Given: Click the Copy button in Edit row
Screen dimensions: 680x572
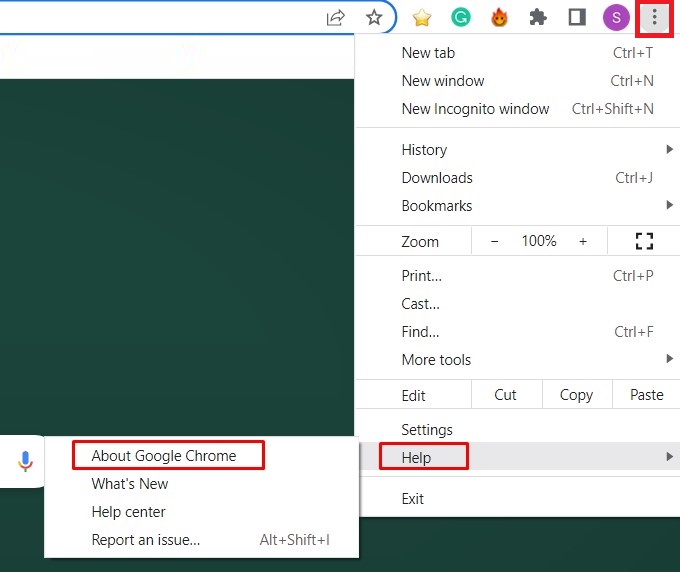Looking at the screenshot, I should coord(577,395).
